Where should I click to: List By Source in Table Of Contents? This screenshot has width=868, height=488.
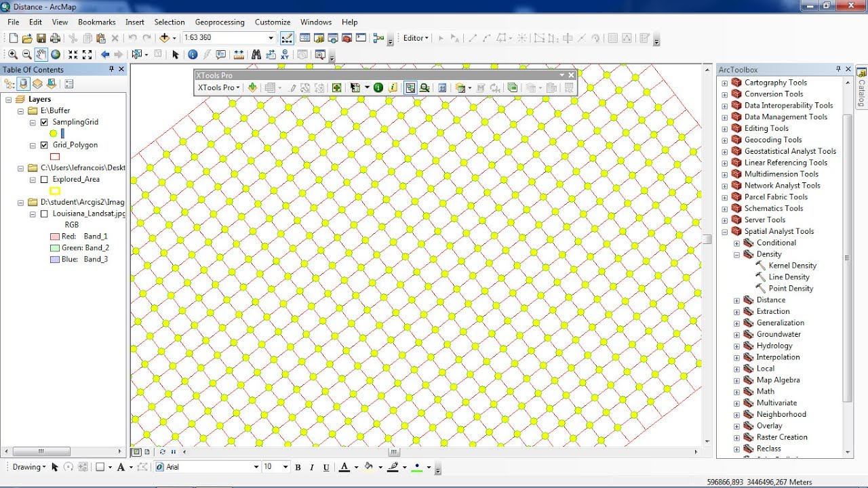pyautogui.click(x=24, y=84)
